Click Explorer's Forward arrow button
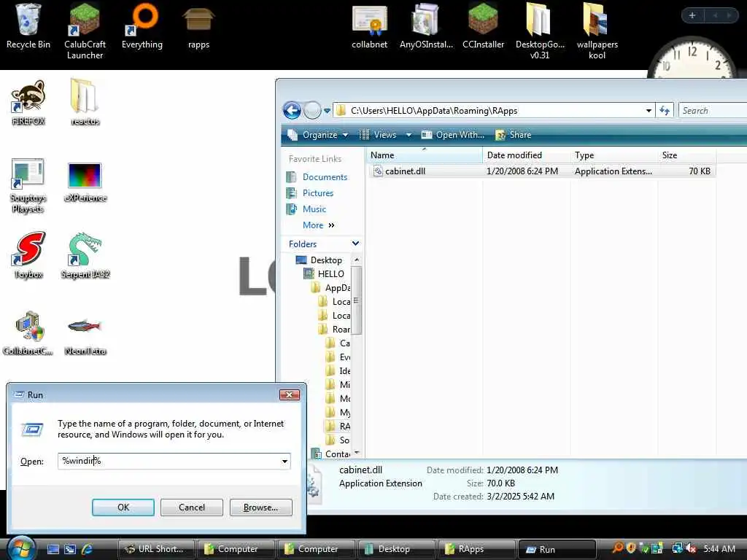 [x=312, y=111]
